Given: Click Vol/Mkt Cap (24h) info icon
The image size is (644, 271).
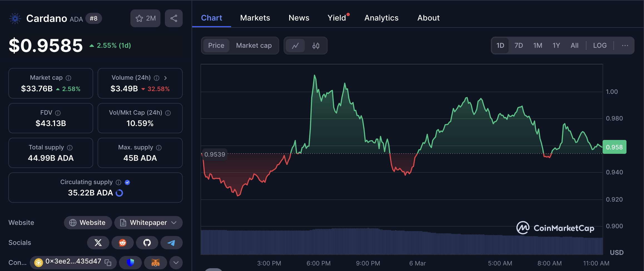Looking at the screenshot, I should click(168, 113).
